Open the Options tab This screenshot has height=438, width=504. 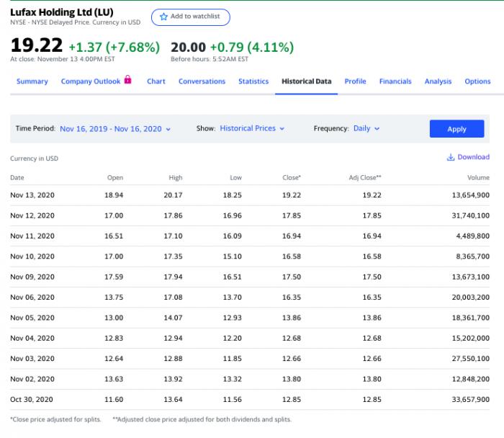tap(477, 81)
